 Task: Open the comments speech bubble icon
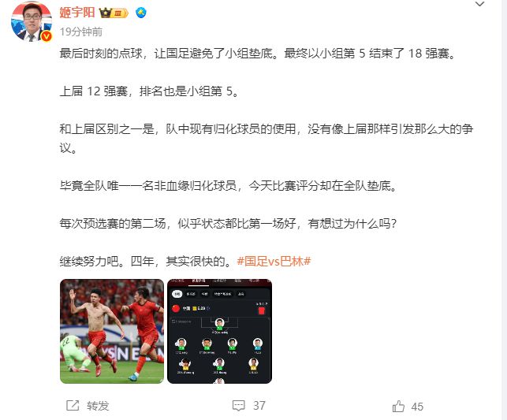239,406
